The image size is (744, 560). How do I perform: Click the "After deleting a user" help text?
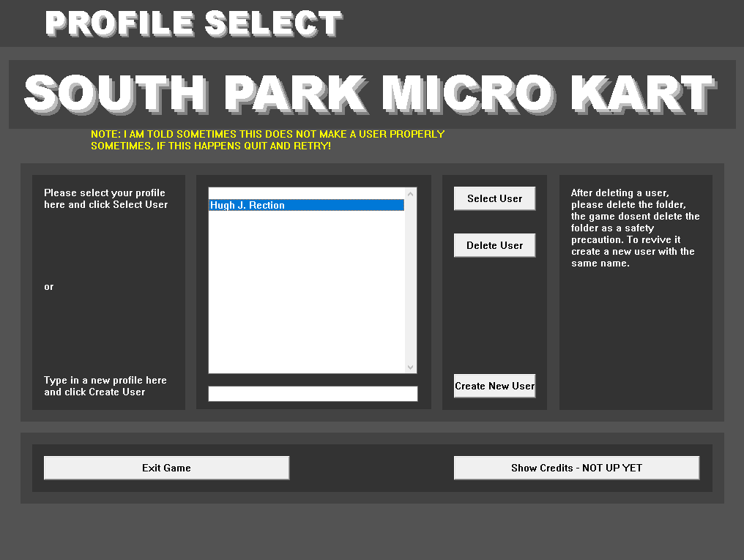point(635,228)
